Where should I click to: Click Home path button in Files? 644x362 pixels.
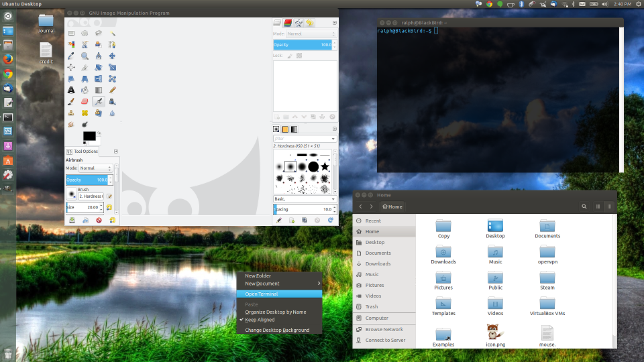coord(392,206)
